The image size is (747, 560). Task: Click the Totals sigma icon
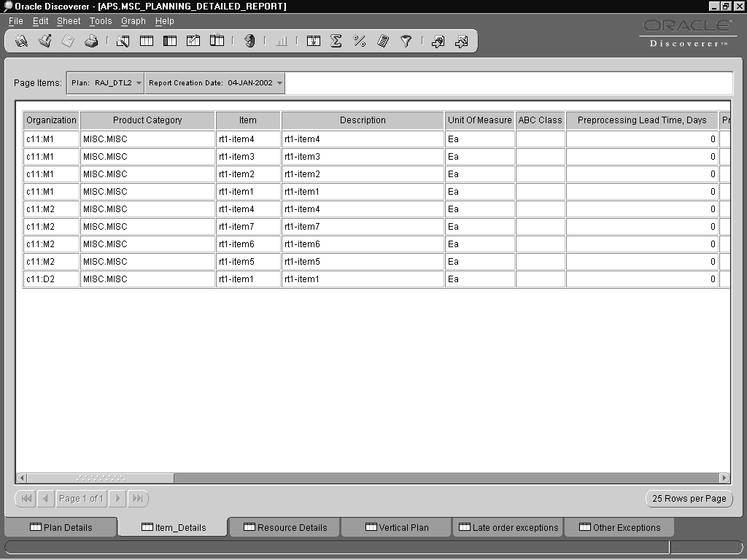[x=336, y=42]
